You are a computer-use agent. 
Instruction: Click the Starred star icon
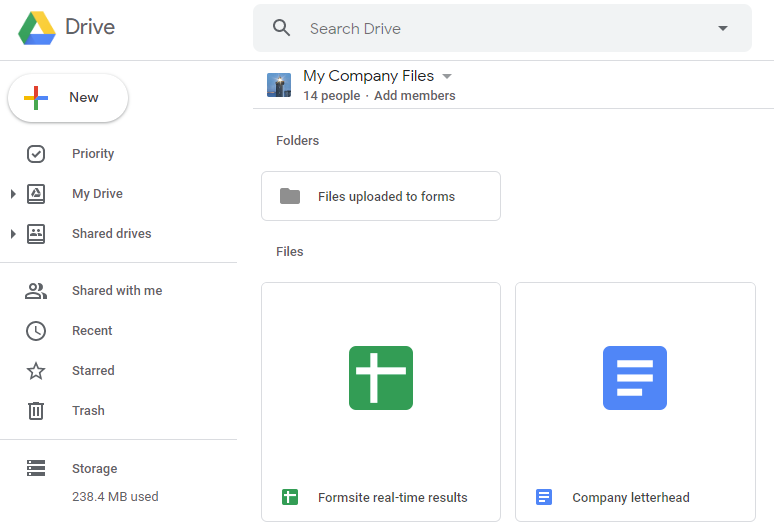[36, 371]
